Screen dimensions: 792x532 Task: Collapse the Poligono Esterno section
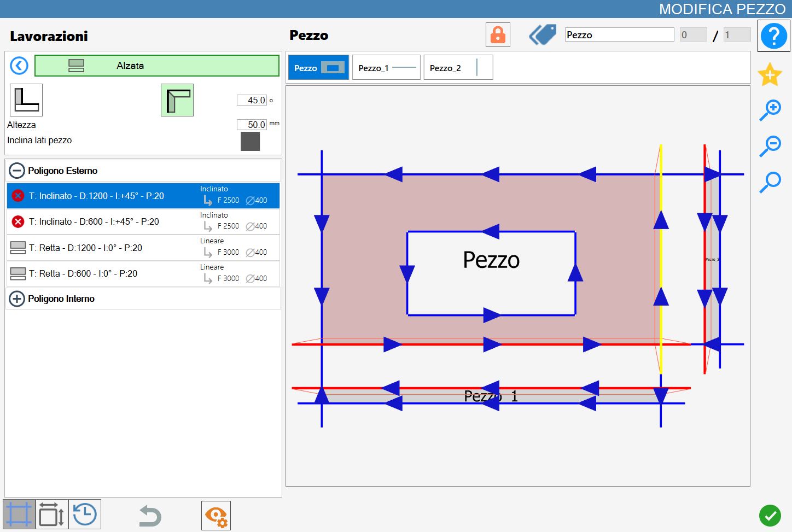pos(17,171)
